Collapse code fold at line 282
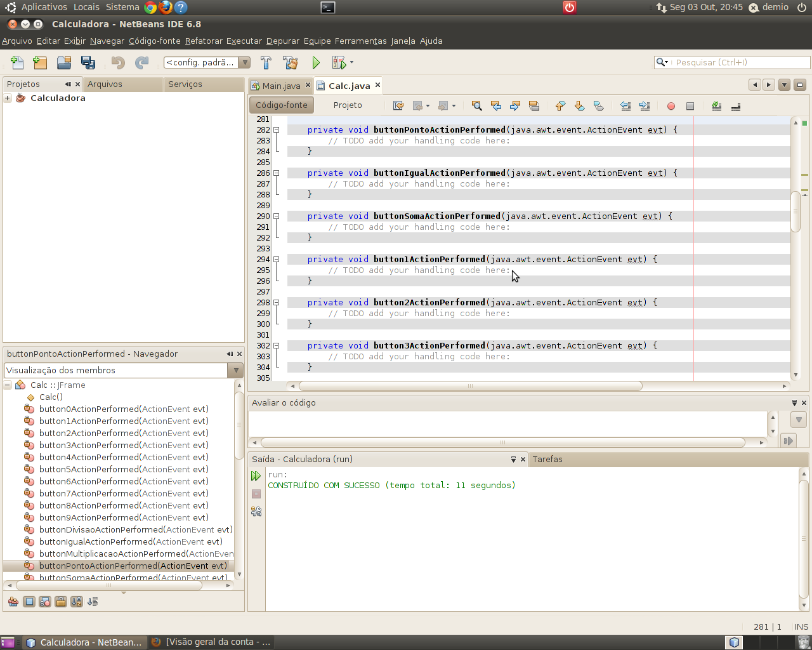This screenshot has height=650, width=812. coord(276,129)
